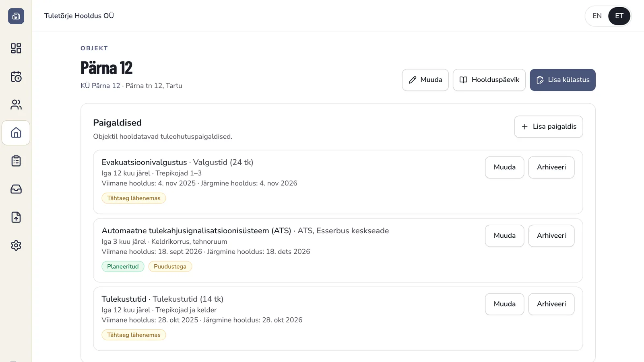
Task: Click the Tuletõrje Hooldus app logo icon
Action: click(16, 16)
